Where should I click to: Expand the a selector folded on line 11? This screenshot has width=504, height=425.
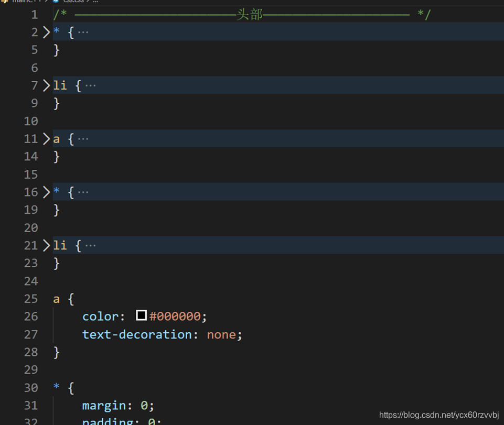click(46, 138)
